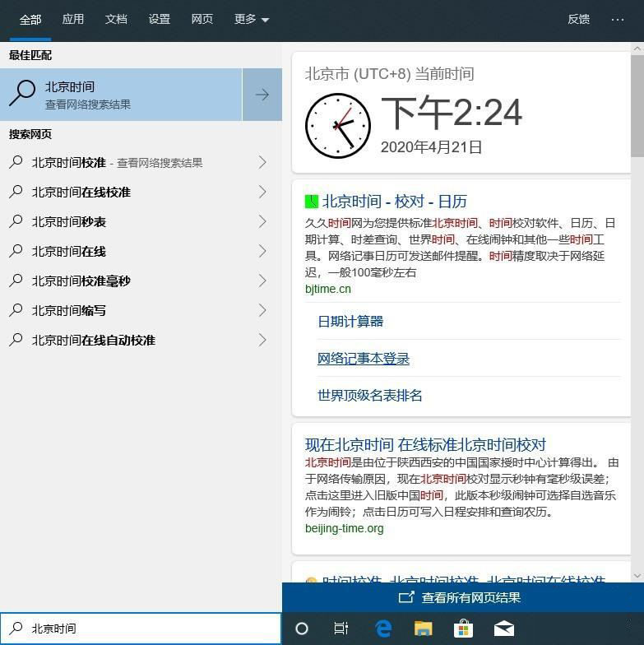The width and height of the screenshot is (644, 645).
Task: Open the three-dot options menu
Action: point(617,20)
